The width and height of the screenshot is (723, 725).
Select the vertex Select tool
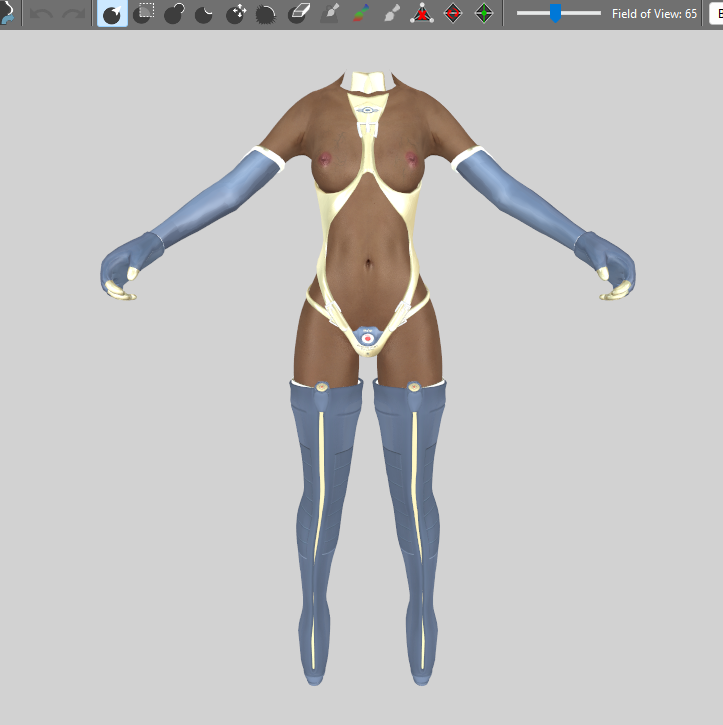[112, 14]
